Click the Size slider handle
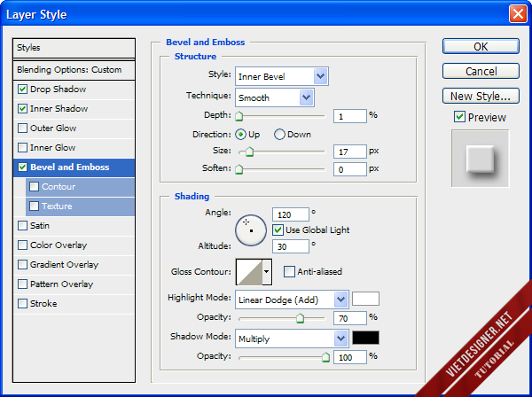Screen dimensions: 532x397 tap(249, 152)
